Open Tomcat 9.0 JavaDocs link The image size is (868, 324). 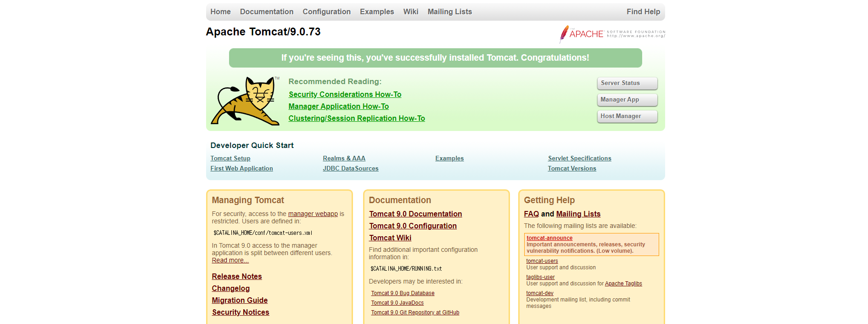point(397,303)
